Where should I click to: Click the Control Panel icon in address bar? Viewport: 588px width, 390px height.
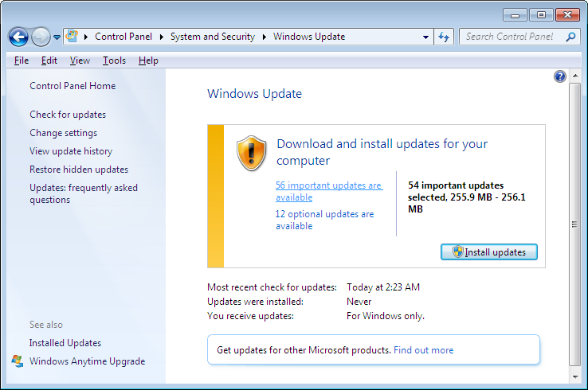[x=72, y=37]
